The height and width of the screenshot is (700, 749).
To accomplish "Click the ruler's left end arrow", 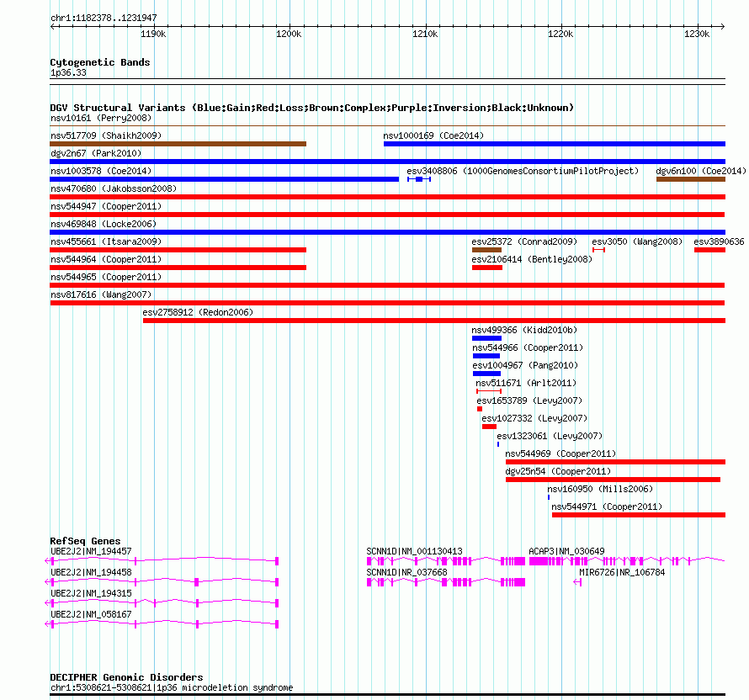I will (52, 26).
